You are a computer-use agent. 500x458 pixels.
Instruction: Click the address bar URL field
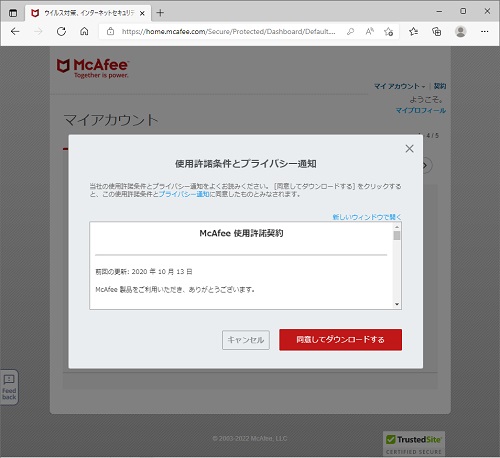pos(228,32)
